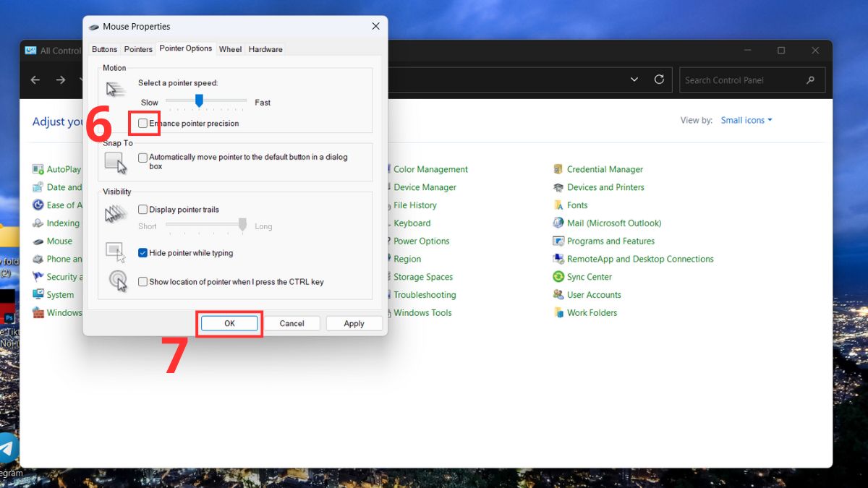Click the Sync Center icon
868x488 pixels.
click(558, 277)
